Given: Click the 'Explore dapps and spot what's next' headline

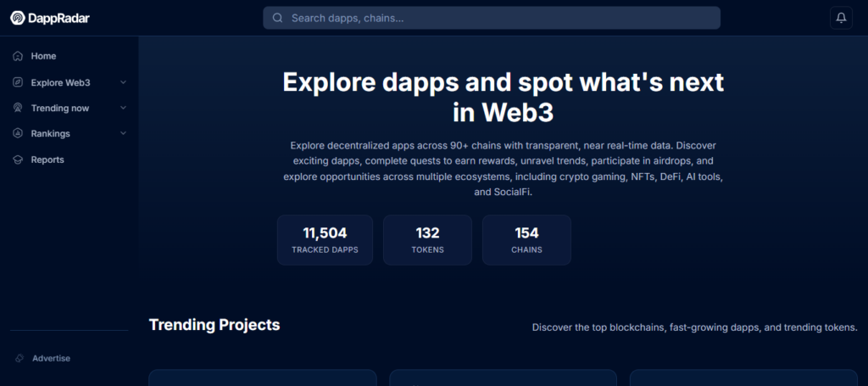Looking at the screenshot, I should tap(504, 98).
